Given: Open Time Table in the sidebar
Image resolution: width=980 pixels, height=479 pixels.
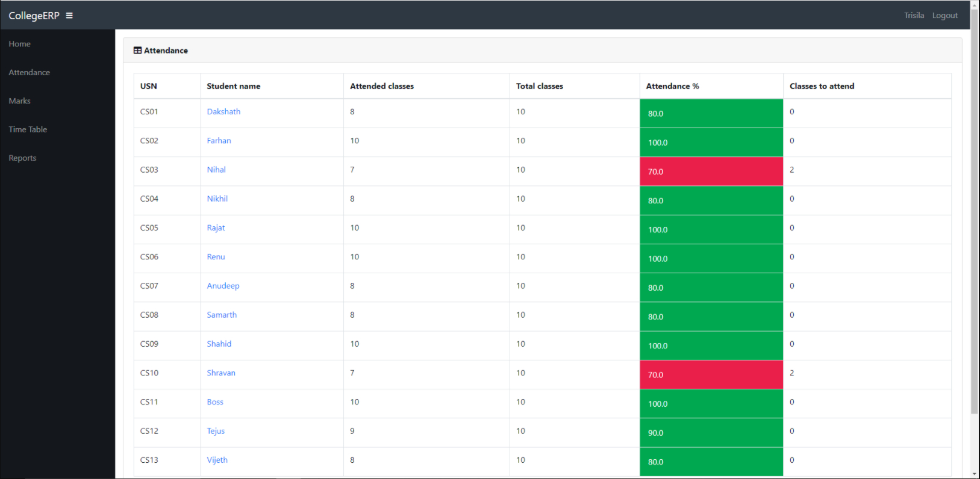Looking at the screenshot, I should coord(28,129).
